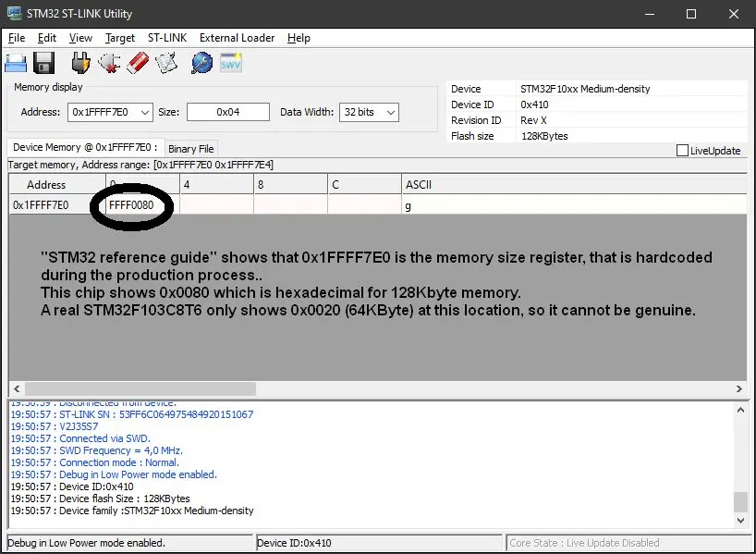The width and height of the screenshot is (756, 554).
Task: Click the column 4 header
Action: pyautogui.click(x=216, y=185)
